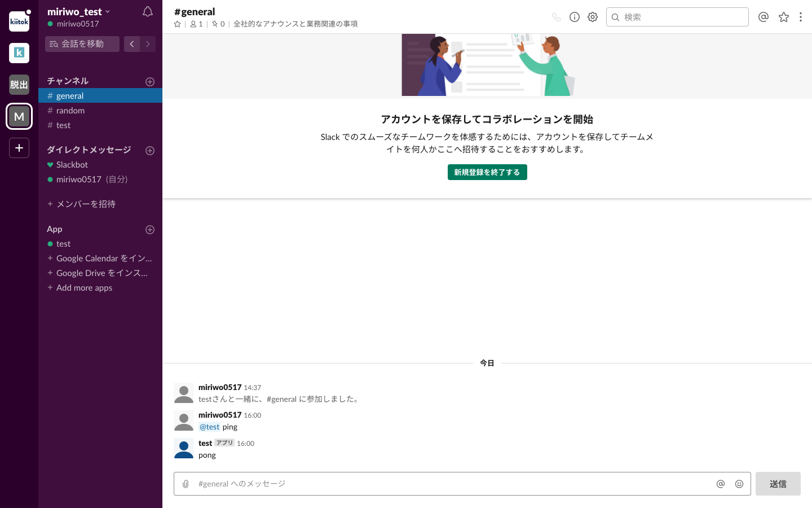The image size is (812, 508).
Task: Click the #general message input field
Action: [395, 484]
